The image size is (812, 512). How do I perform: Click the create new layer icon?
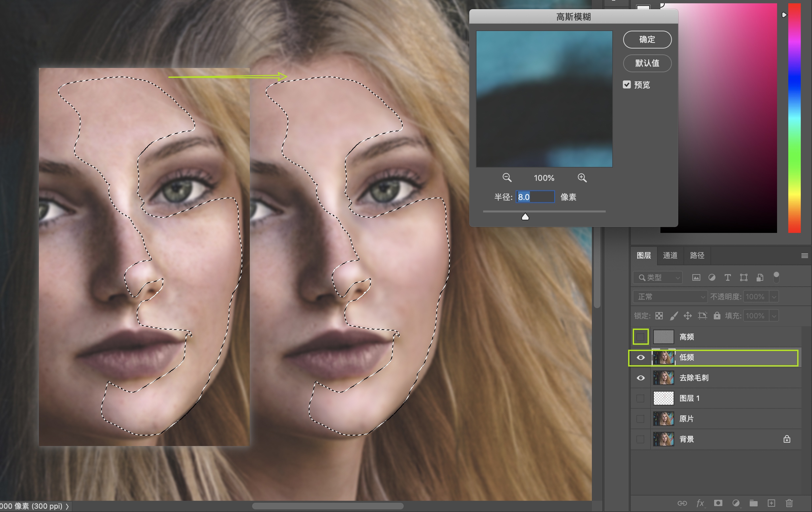[x=771, y=503]
